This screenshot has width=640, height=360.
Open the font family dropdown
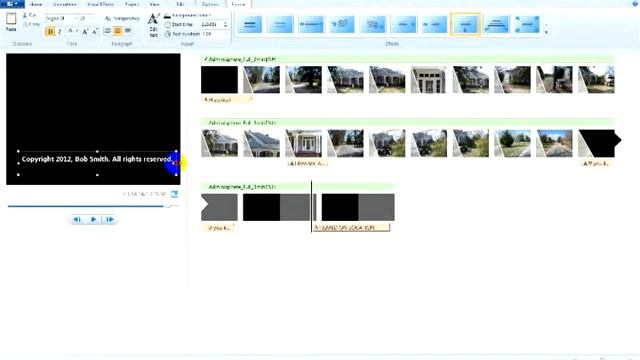(x=61, y=18)
